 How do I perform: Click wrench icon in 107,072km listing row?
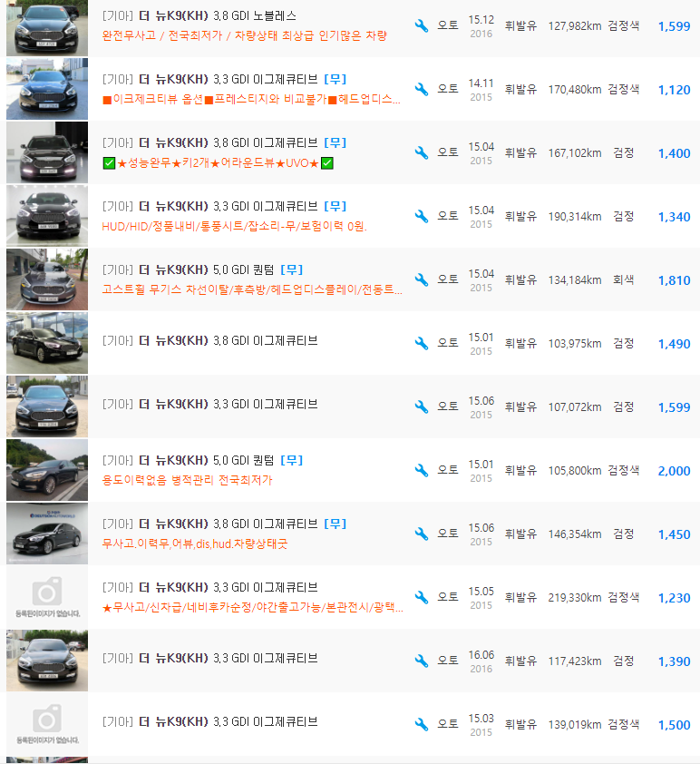pos(422,406)
